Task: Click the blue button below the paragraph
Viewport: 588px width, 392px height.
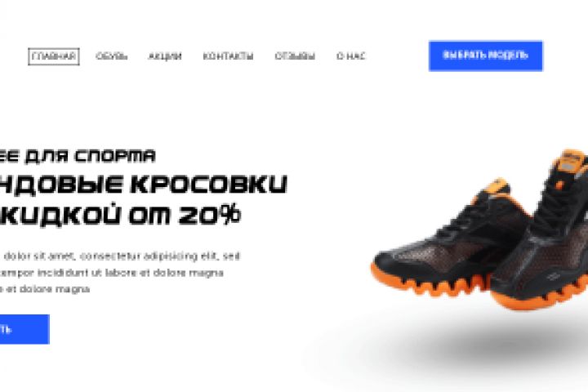Action: click(24, 329)
